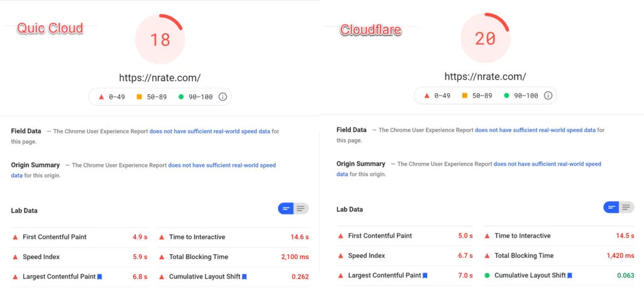Click Cloudflare Total Blocking Time value 1,420 ms
This screenshot has width=644, height=288.
pyautogui.click(x=620, y=255)
